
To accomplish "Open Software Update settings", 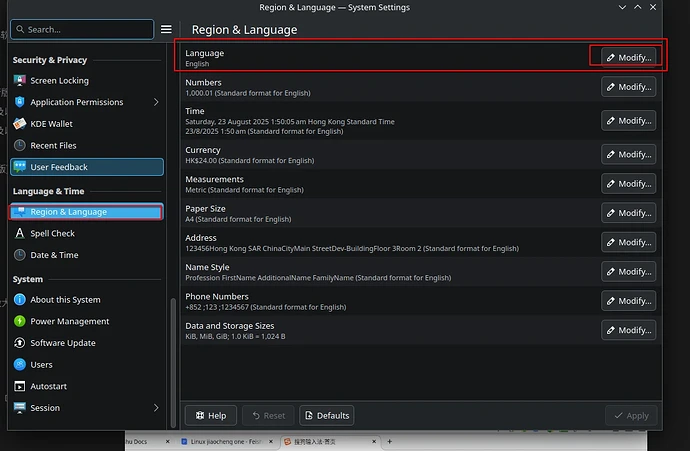I will 62,343.
